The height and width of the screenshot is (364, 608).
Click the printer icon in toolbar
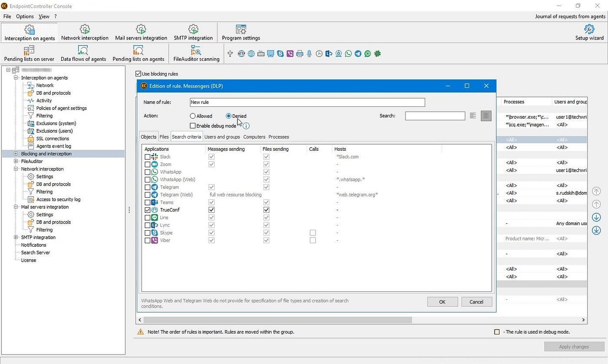(x=300, y=54)
